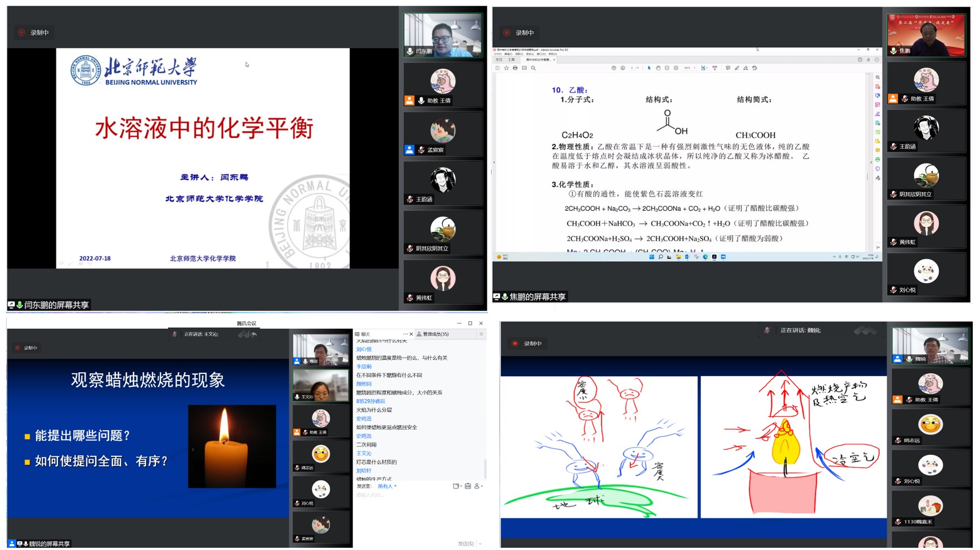Click the 发送(S) send button in chat
This screenshot has width=980, height=550.
[466, 543]
